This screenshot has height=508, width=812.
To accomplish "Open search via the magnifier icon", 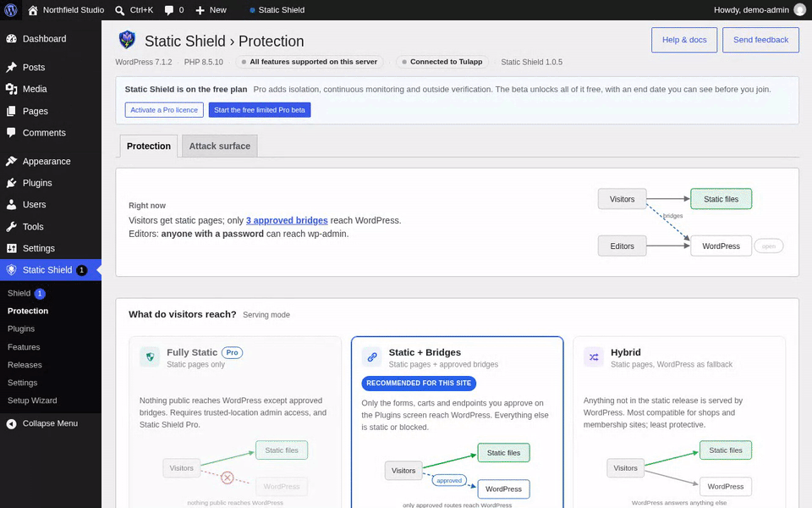I will (x=119, y=10).
